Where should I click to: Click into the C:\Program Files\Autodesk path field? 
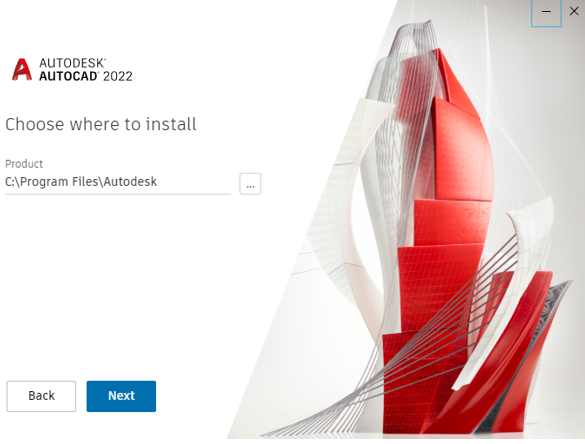[x=118, y=182]
